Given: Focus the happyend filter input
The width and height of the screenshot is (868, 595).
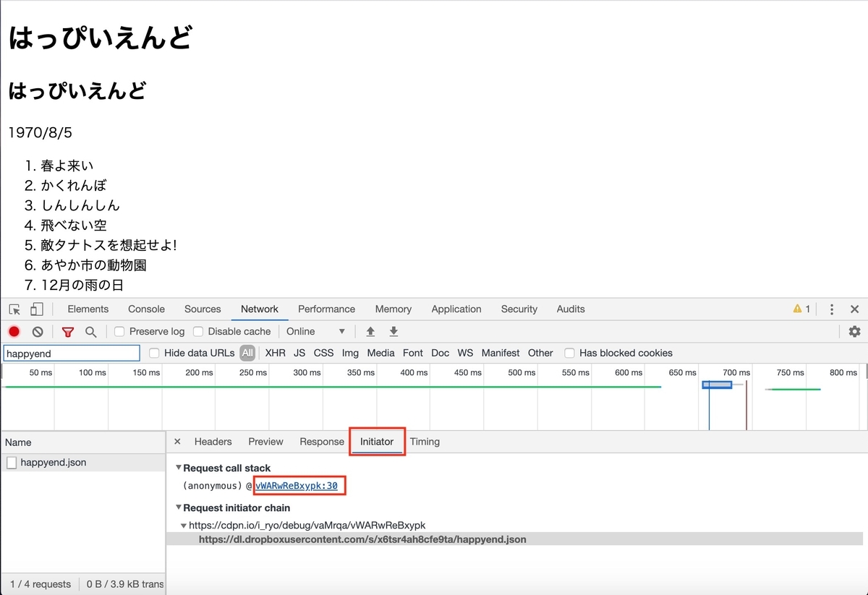Looking at the screenshot, I should click(x=72, y=354).
